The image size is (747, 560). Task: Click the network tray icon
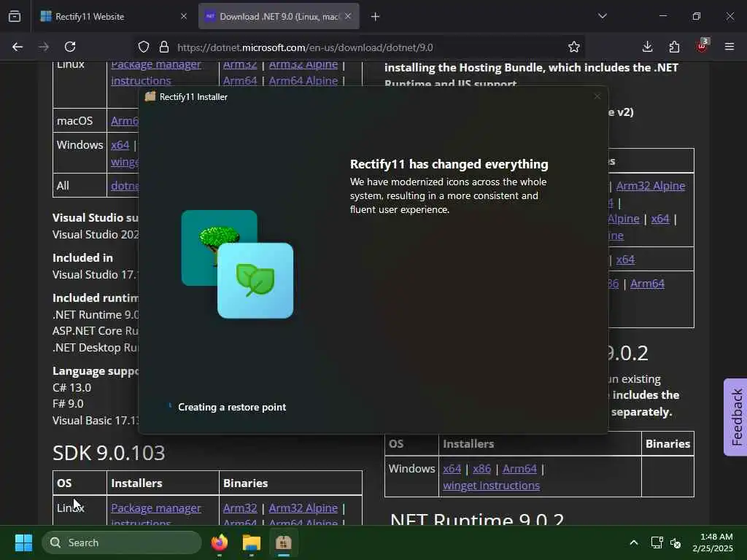pyautogui.click(x=657, y=542)
